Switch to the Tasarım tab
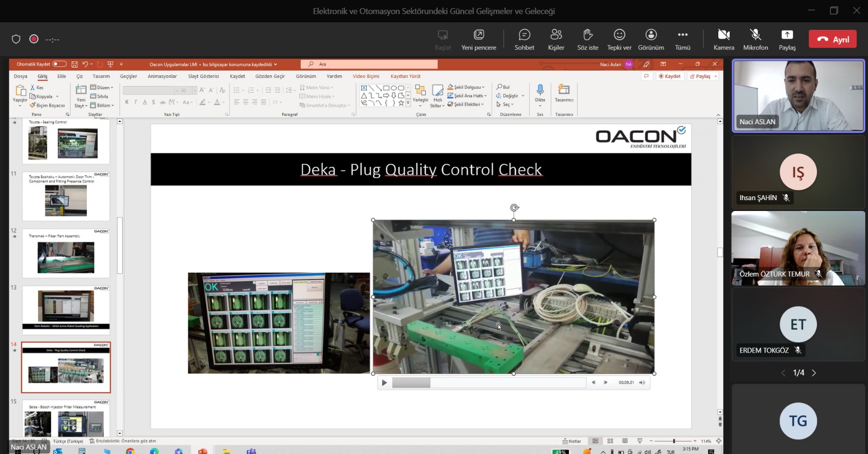Image resolution: width=868 pixels, height=454 pixels. click(101, 76)
